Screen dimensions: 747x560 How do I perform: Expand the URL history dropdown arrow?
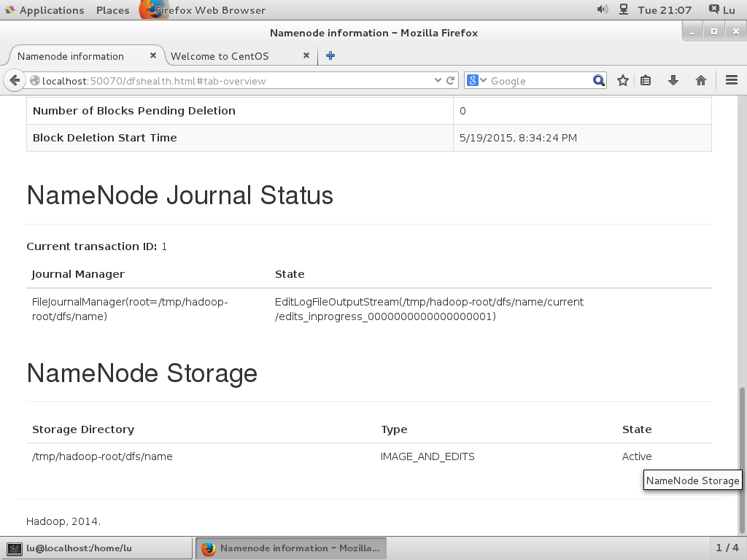[x=438, y=80]
